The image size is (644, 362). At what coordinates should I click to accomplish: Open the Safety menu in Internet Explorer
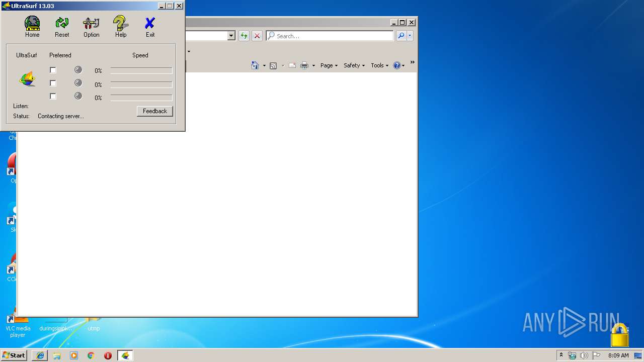coord(354,65)
